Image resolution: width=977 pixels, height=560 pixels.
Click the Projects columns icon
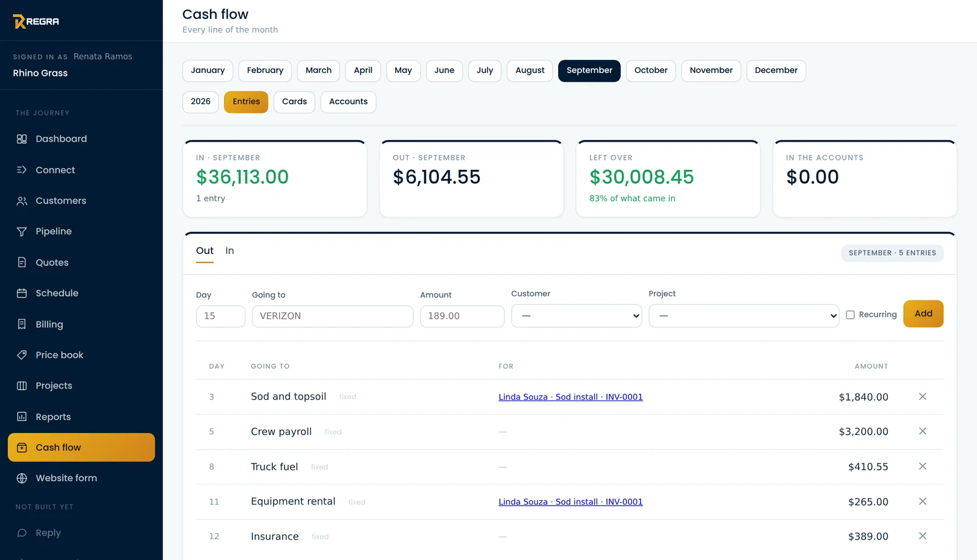coord(22,386)
